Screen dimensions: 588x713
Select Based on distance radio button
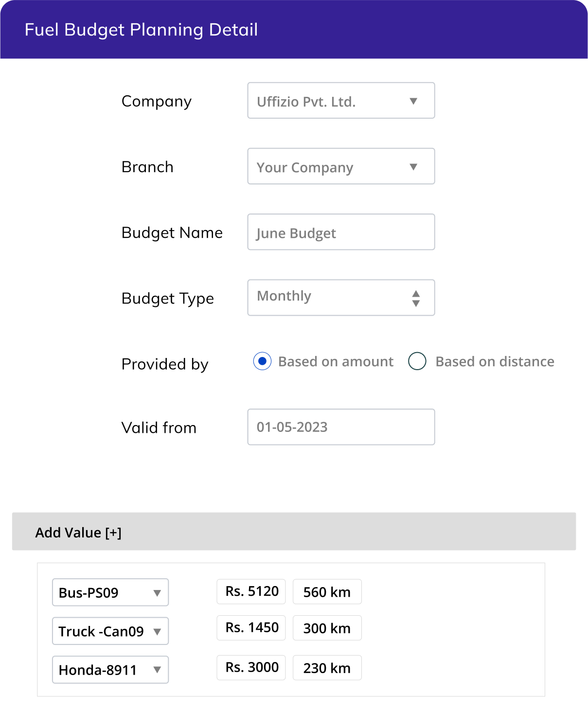point(417,361)
